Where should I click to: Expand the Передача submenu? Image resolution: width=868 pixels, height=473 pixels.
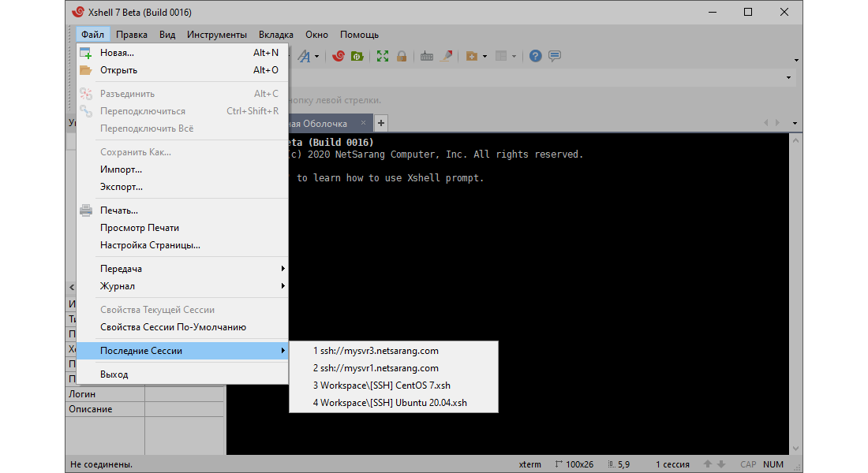point(182,268)
